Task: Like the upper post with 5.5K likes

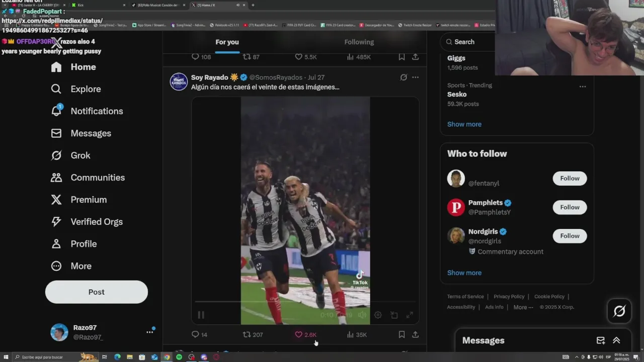Action: [x=305, y=57]
